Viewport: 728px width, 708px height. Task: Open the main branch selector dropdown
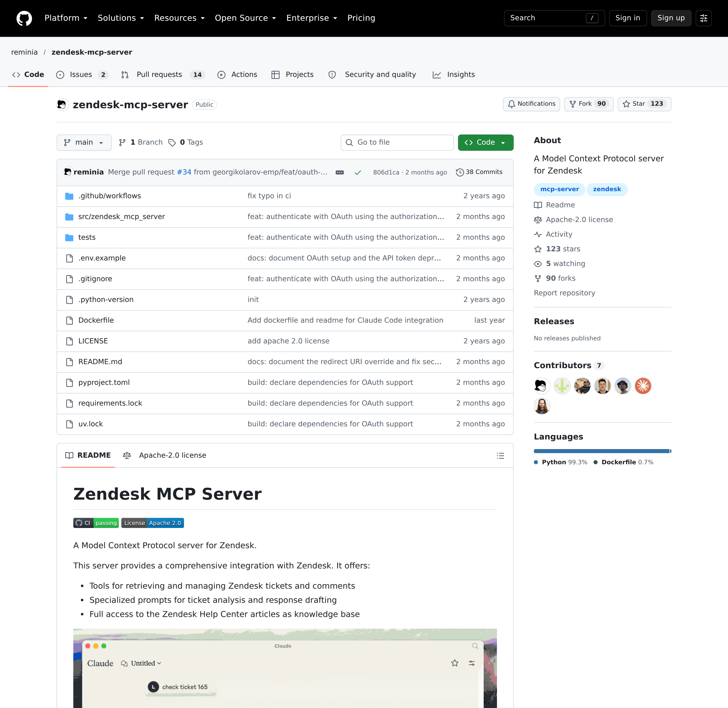pos(84,143)
